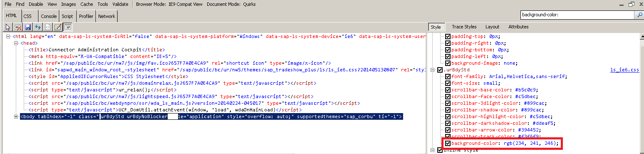Unpin the developer tools window
The height and width of the screenshot is (154, 644).
coord(631,4)
